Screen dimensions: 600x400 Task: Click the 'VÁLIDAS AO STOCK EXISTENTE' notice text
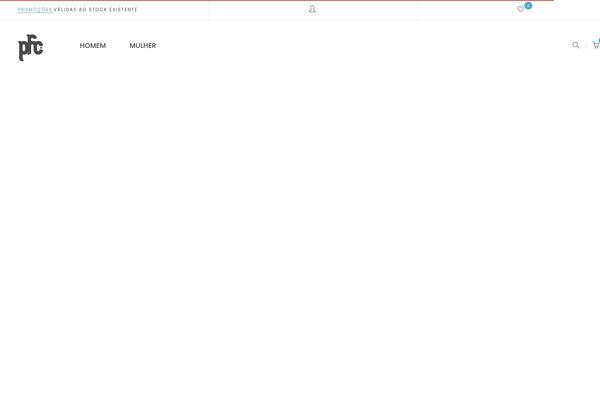(x=96, y=9)
